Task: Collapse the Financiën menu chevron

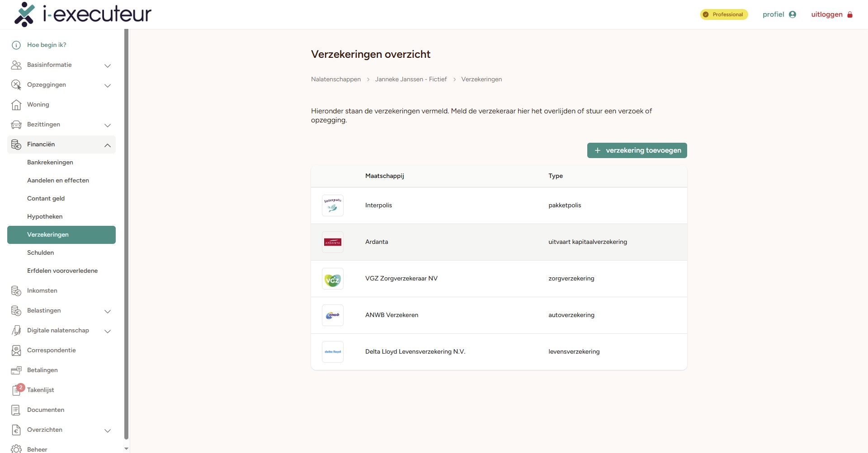Action: click(x=107, y=145)
